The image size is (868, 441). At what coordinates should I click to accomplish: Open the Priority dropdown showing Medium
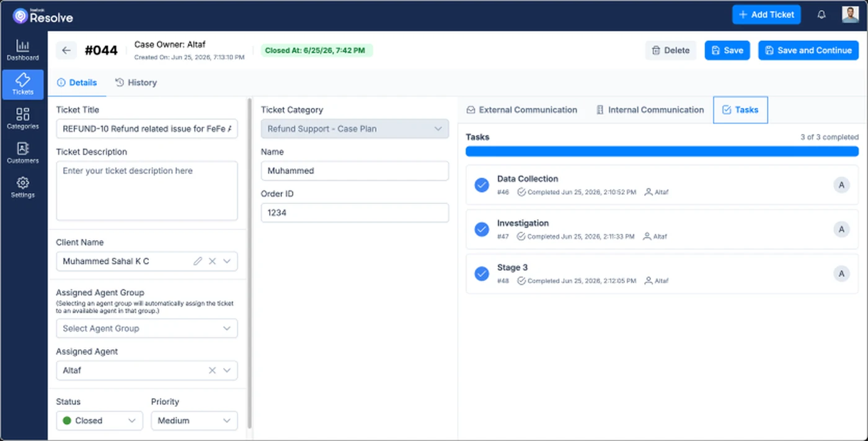(194, 421)
